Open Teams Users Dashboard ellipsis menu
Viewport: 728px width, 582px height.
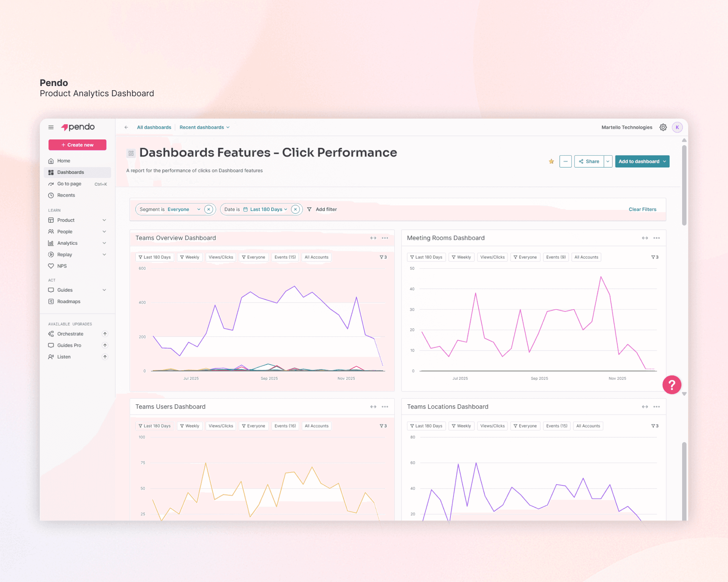click(385, 407)
